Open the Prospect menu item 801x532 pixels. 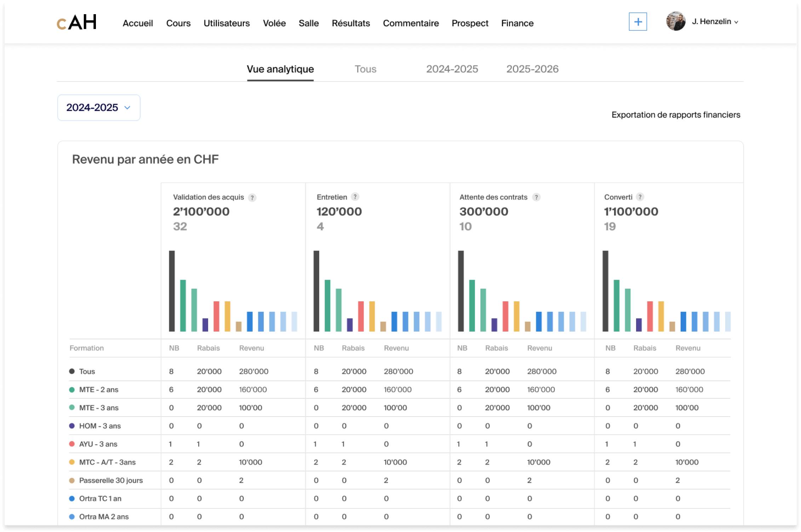coord(470,23)
